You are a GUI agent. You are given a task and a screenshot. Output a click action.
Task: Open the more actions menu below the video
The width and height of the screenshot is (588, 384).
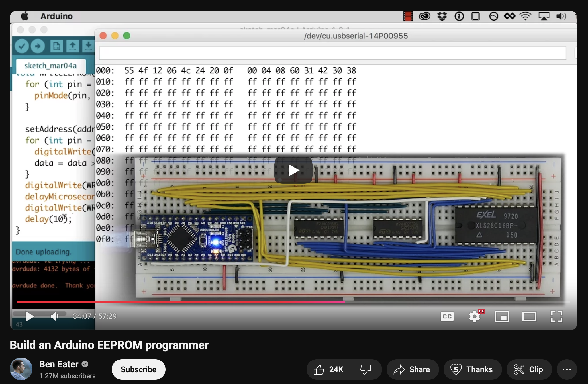(567, 369)
